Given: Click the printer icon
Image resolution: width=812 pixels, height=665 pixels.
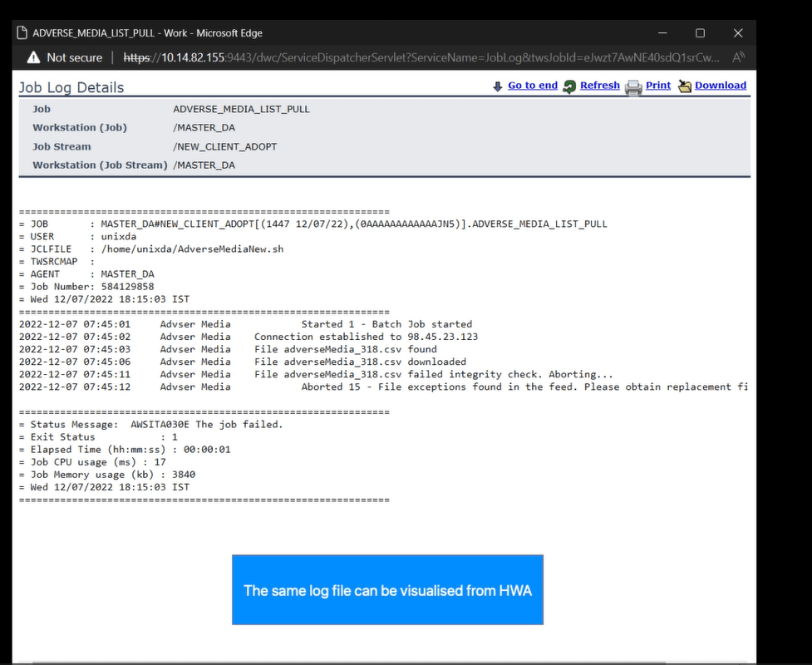Looking at the screenshot, I should (x=633, y=86).
